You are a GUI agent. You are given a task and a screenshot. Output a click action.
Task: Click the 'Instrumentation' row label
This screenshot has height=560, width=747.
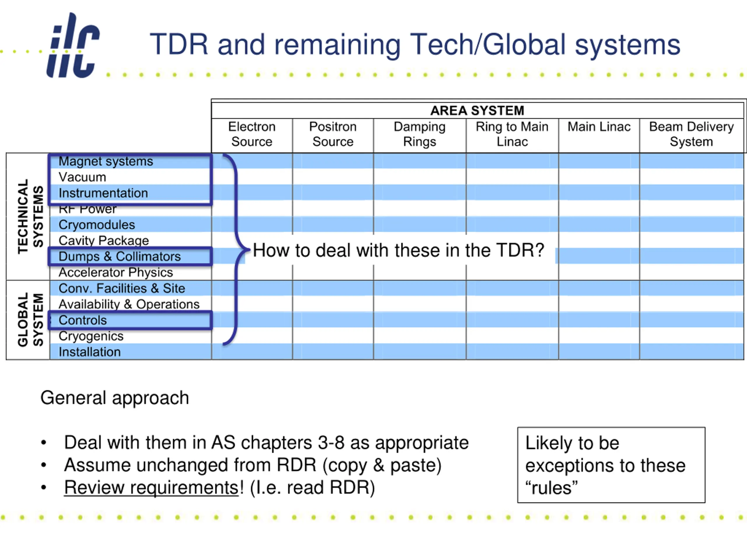103,193
